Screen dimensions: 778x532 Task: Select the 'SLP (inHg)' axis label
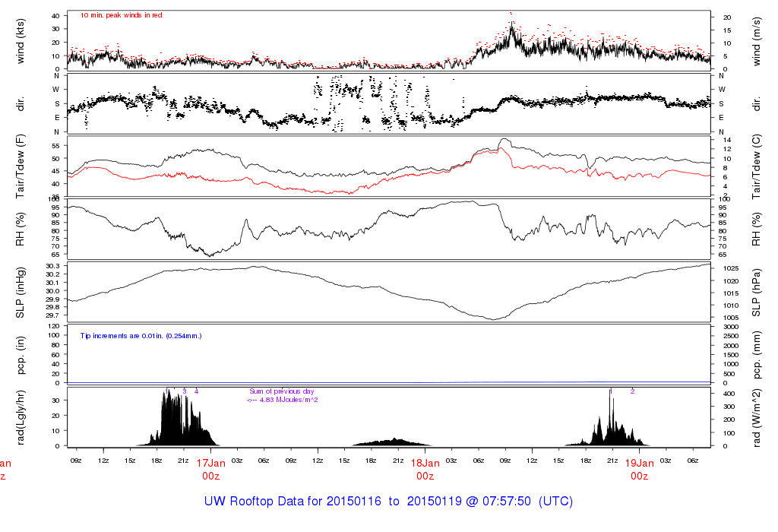(21, 293)
